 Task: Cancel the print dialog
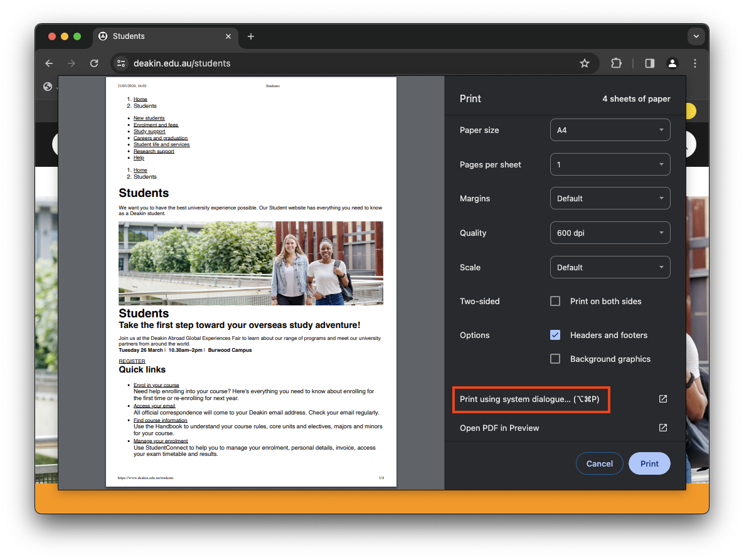599,463
